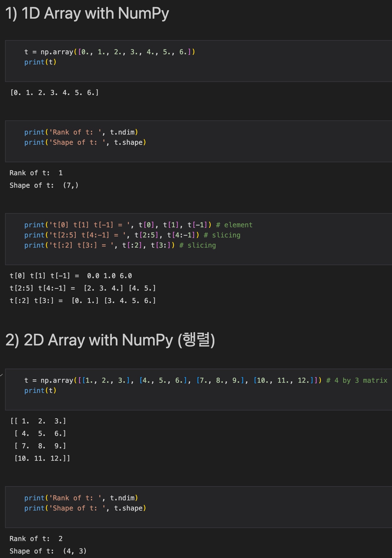The image size is (392, 558).
Task: Select the output 'Shape of t: (7,)'
Action: [44, 185]
